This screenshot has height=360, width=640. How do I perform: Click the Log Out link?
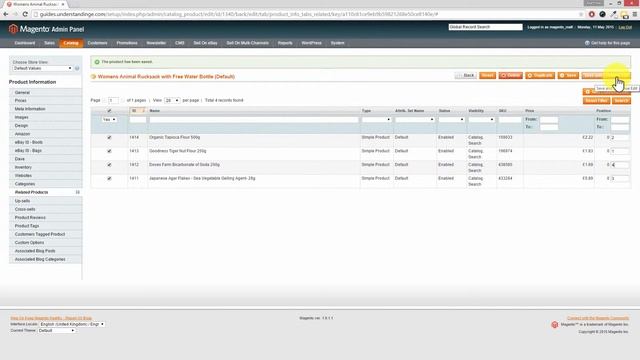click(625, 27)
